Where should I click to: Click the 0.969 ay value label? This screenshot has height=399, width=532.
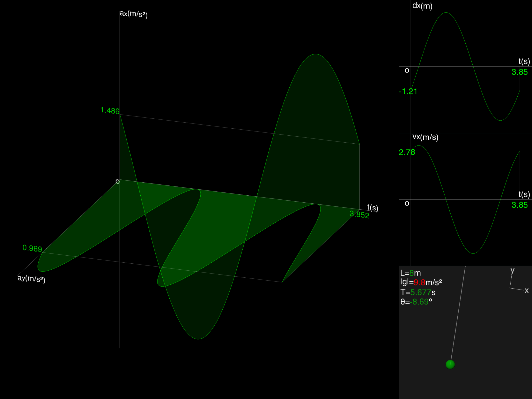(x=32, y=248)
